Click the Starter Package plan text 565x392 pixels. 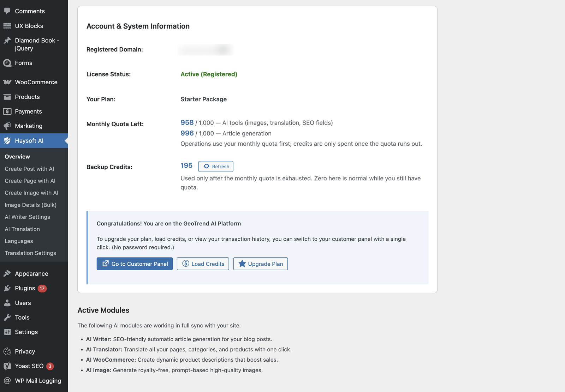[x=203, y=99]
